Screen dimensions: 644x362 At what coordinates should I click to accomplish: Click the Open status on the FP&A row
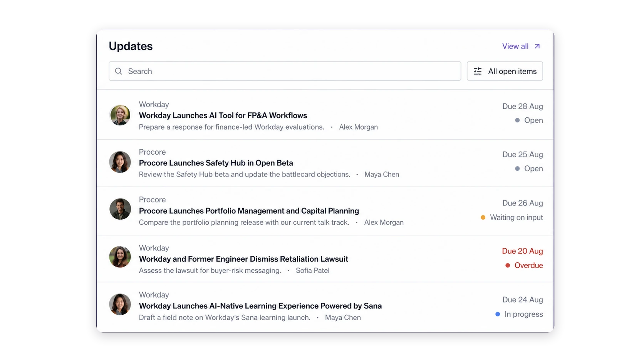pyautogui.click(x=529, y=120)
